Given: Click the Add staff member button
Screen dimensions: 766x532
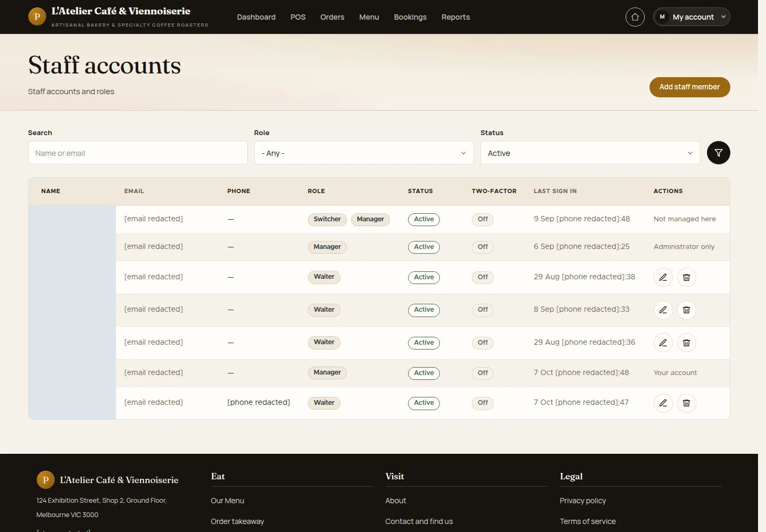Looking at the screenshot, I should coord(689,87).
